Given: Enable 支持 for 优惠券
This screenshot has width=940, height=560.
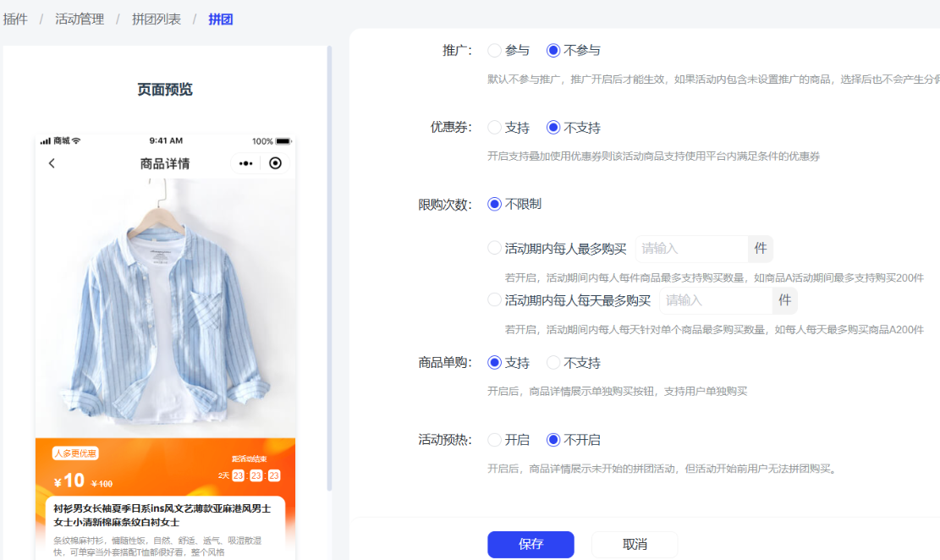Looking at the screenshot, I should pos(495,128).
